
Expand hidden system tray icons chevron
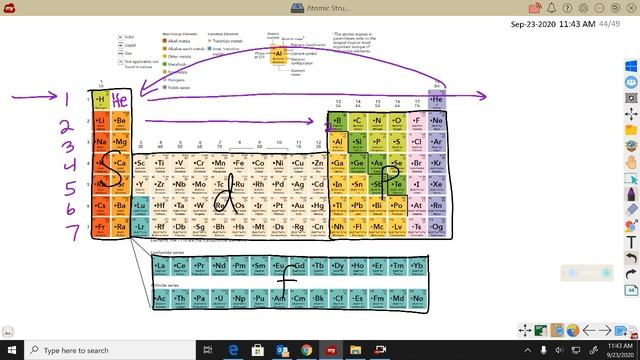point(527,350)
